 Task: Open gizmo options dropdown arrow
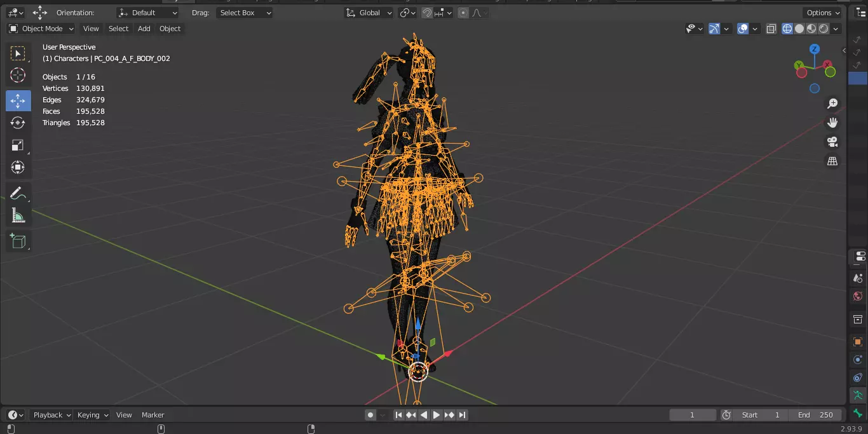(727, 29)
